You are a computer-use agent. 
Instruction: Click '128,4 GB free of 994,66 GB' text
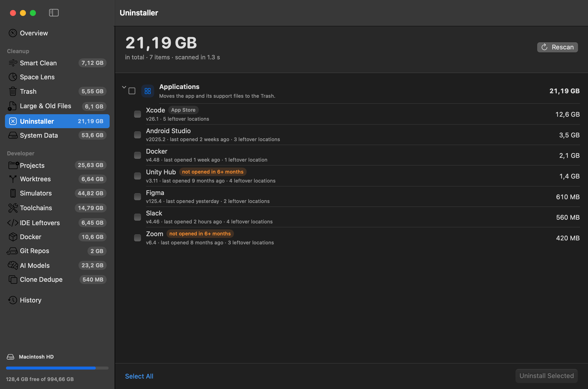point(40,379)
